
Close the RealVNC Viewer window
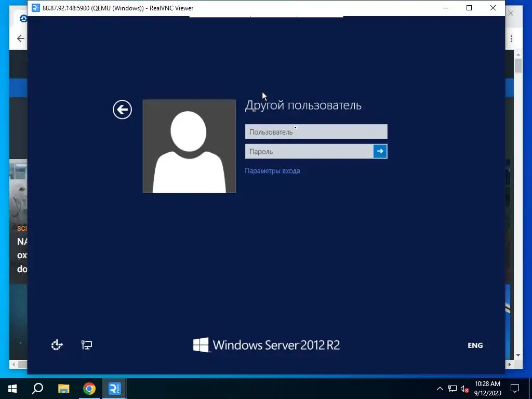point(493,8)
